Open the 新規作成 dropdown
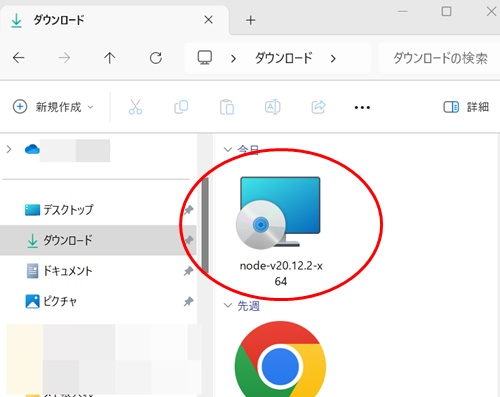Image resolution: width=500 pixels, height=397 pixels. (53, 107)
